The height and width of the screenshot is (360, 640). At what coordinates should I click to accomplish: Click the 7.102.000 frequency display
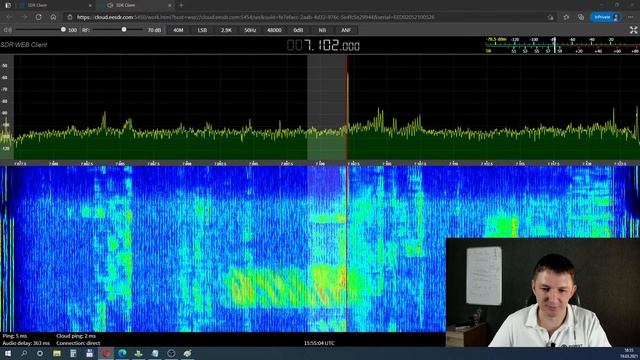coord(323,45)
